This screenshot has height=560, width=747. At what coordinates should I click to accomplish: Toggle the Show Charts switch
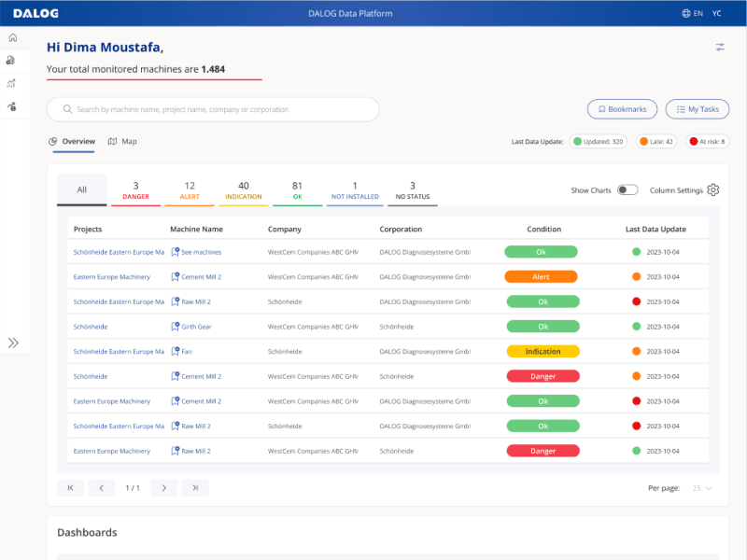pos(627,190)
